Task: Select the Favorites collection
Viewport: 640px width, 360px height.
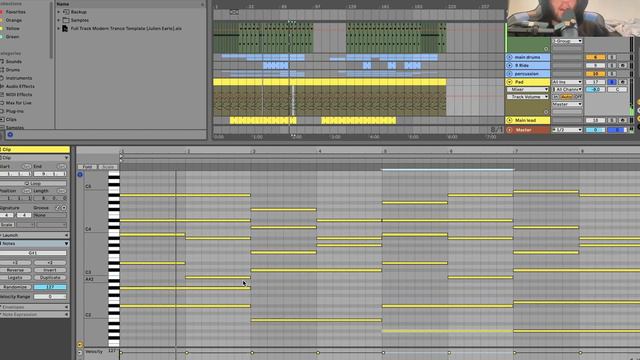Action: coord(16,12)
